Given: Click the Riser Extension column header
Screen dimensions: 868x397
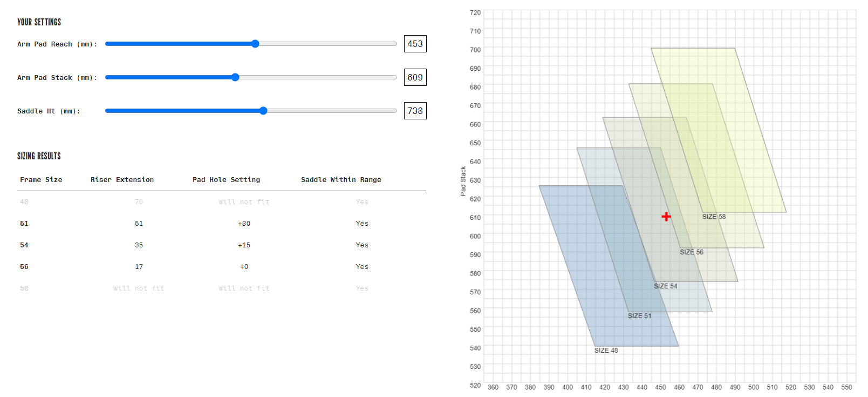Looking at the screenshot, I should pos(122,180).
